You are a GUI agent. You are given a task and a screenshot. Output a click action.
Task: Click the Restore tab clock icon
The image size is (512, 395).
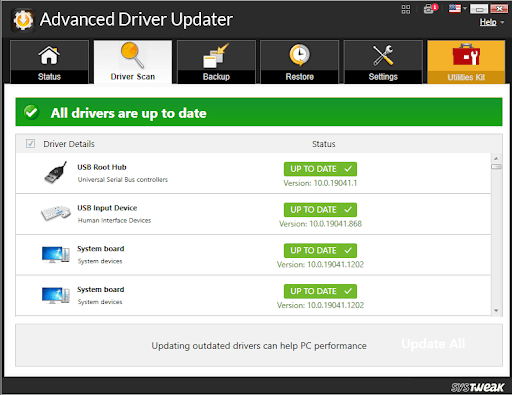(x=299, y=55)
